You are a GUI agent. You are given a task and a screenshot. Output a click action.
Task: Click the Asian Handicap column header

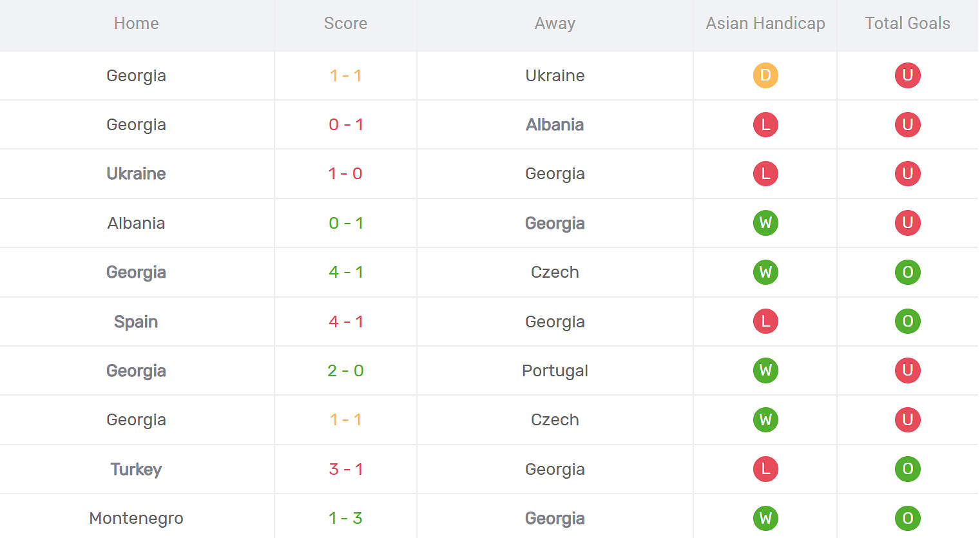coord(765,23)
